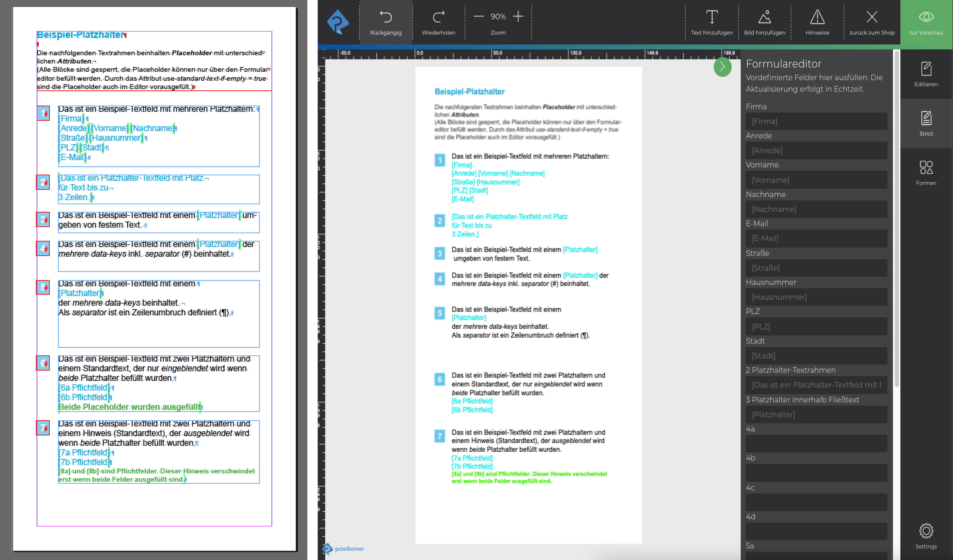
Task: Click the printformer logo top left
Action: coord(337,22)
